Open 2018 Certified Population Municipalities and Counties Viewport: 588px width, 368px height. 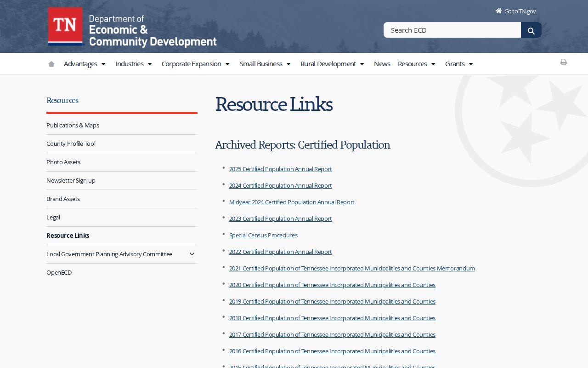point(332,318)
